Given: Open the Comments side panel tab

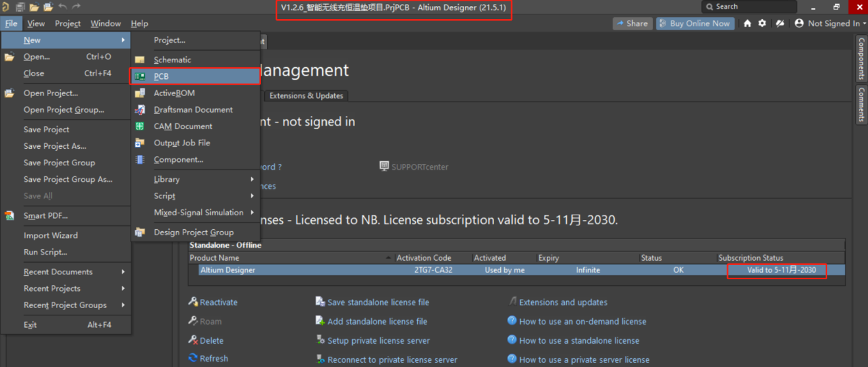Looking at the screenshot, I should tap(861, 105).
